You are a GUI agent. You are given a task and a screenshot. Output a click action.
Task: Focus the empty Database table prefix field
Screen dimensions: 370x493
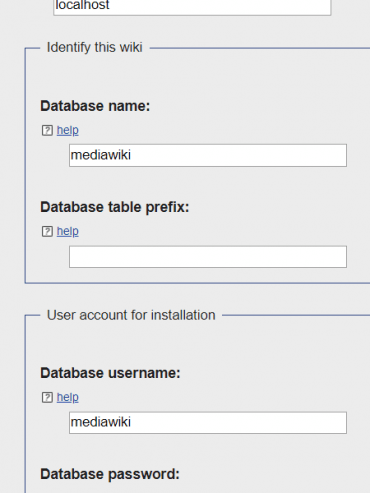click(x=208, y=257)
